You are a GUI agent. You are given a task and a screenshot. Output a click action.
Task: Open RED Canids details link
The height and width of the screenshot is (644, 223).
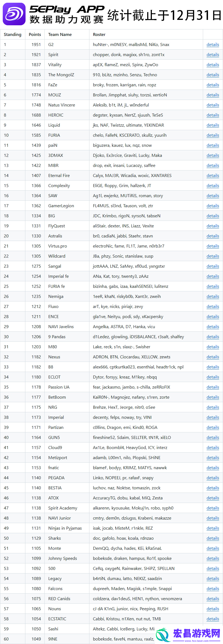coord(213,599)
